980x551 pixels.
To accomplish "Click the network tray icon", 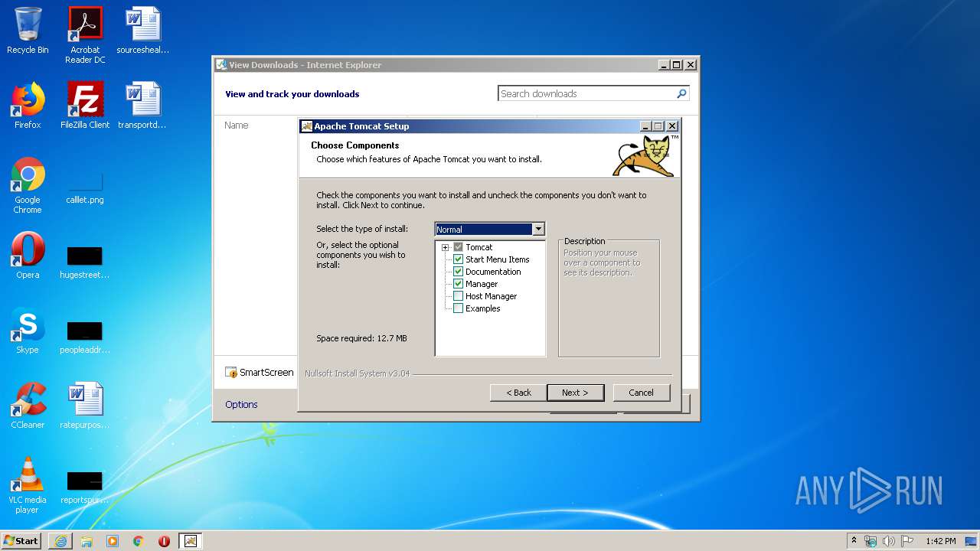I will (871, 541).
